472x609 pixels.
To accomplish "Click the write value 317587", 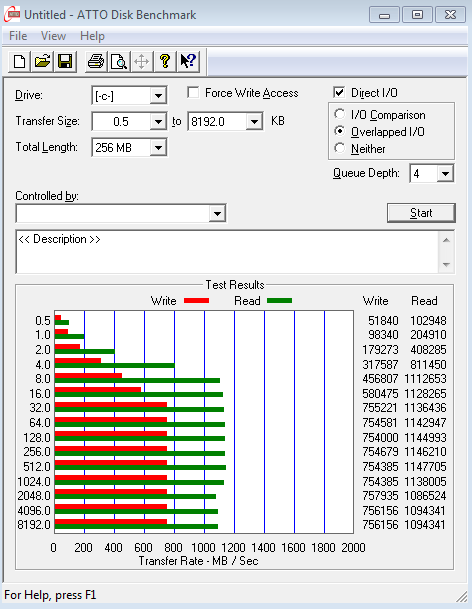I will click(x=380, y=365).
